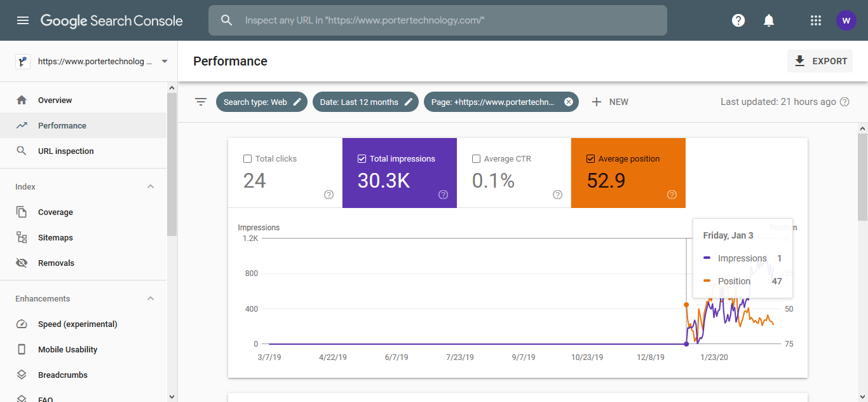Open the Mobile Usability report
This screenshot has height=402, width=868.
[x=83, y=349]
